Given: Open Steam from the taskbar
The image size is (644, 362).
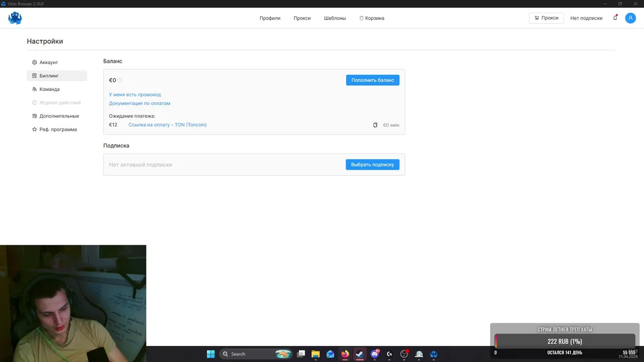Looking at the screenshot, I should tap(359, 354).
